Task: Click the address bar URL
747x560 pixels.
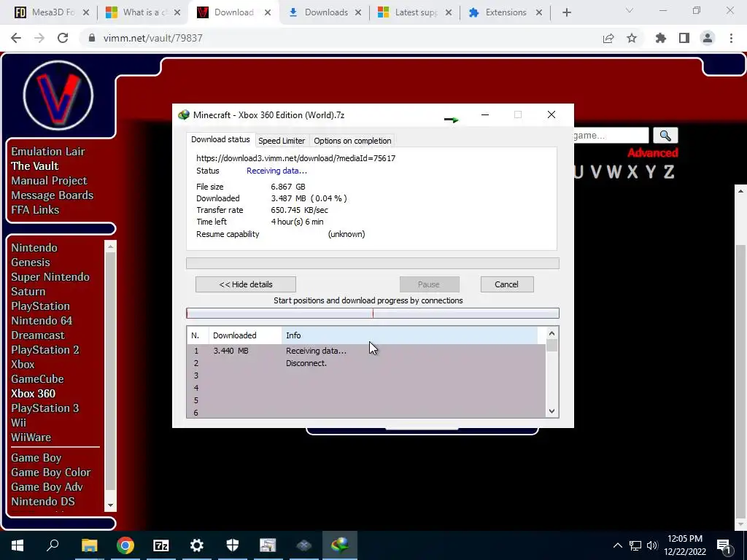Action: [153, 38]
